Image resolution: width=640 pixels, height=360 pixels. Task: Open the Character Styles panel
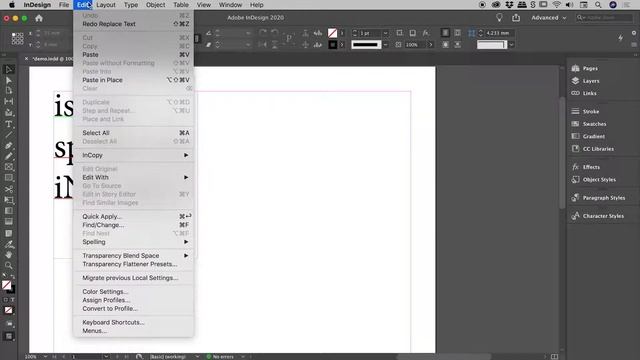(x=598, y=216)
